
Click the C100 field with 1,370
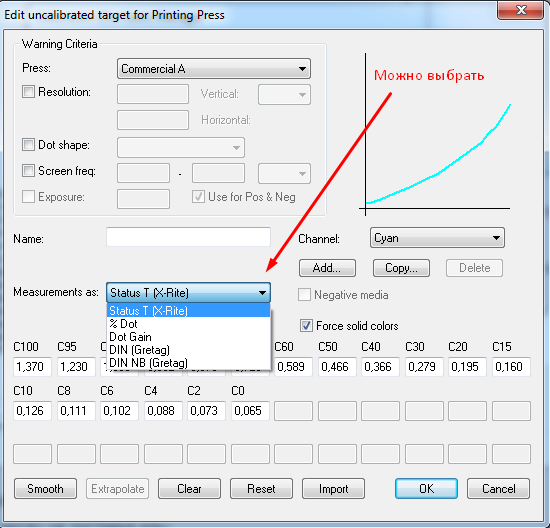coord(32,367)
